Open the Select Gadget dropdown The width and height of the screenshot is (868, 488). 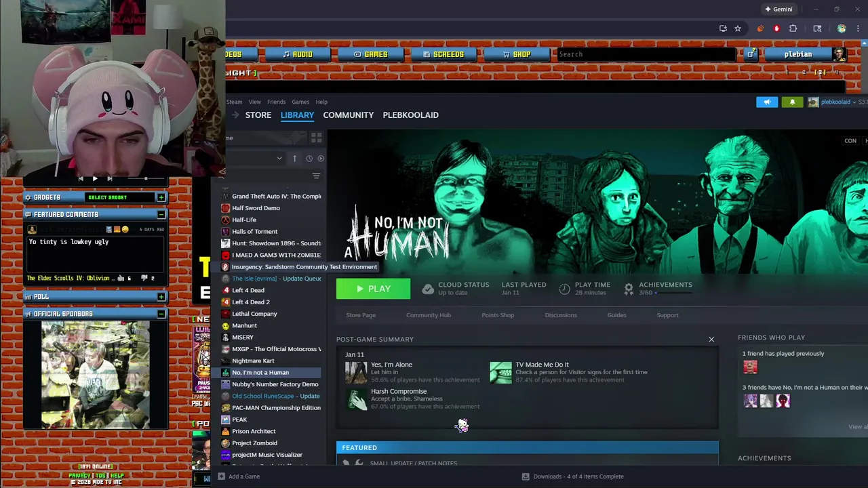click(x=119, y=197)
